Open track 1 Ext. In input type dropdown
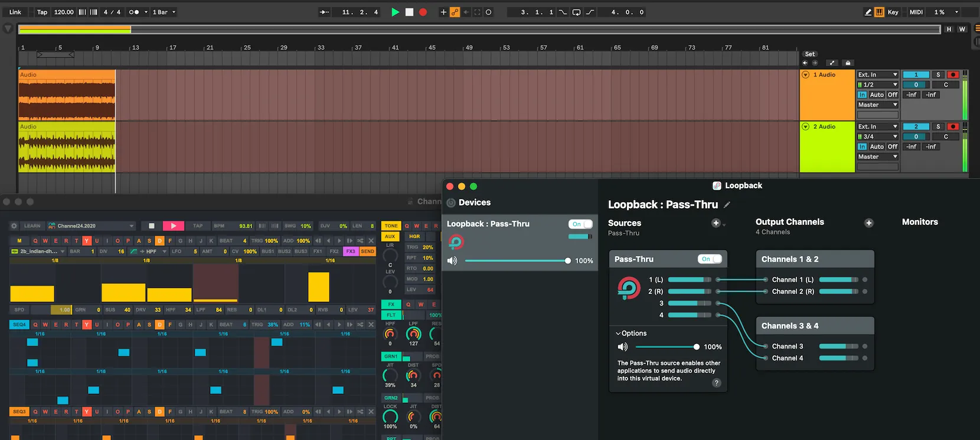 tap(878, 75)
